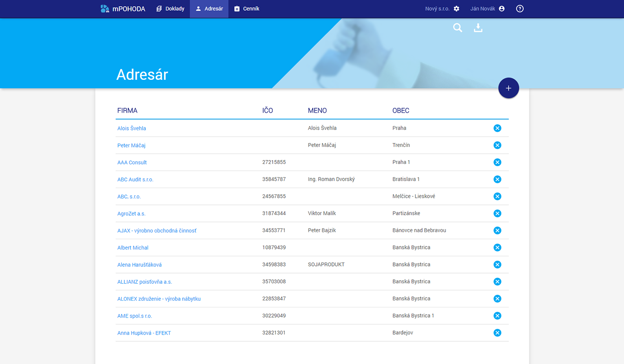Screen dimensions: 624x364
Task: Click the SOJAPRODUKT name cell
Action: coord(326,265)
